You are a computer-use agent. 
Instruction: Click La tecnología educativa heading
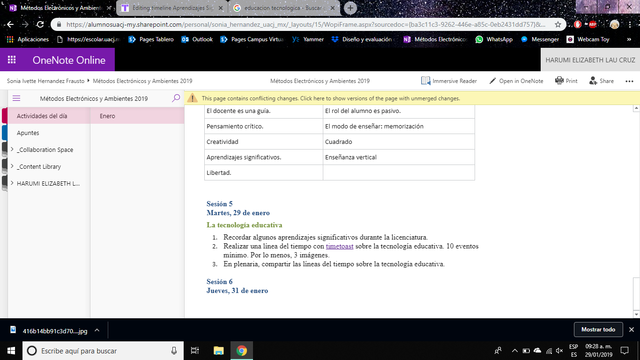coord(244,225)
